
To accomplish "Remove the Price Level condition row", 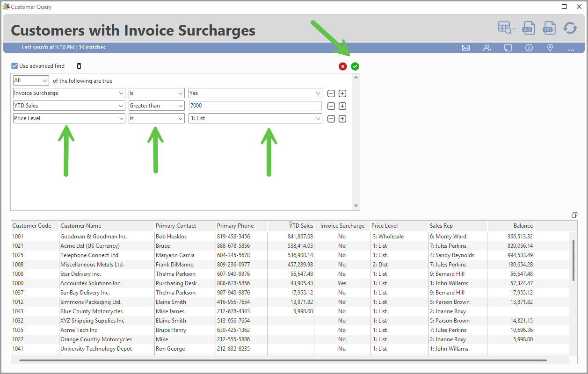I will (331, 119).
